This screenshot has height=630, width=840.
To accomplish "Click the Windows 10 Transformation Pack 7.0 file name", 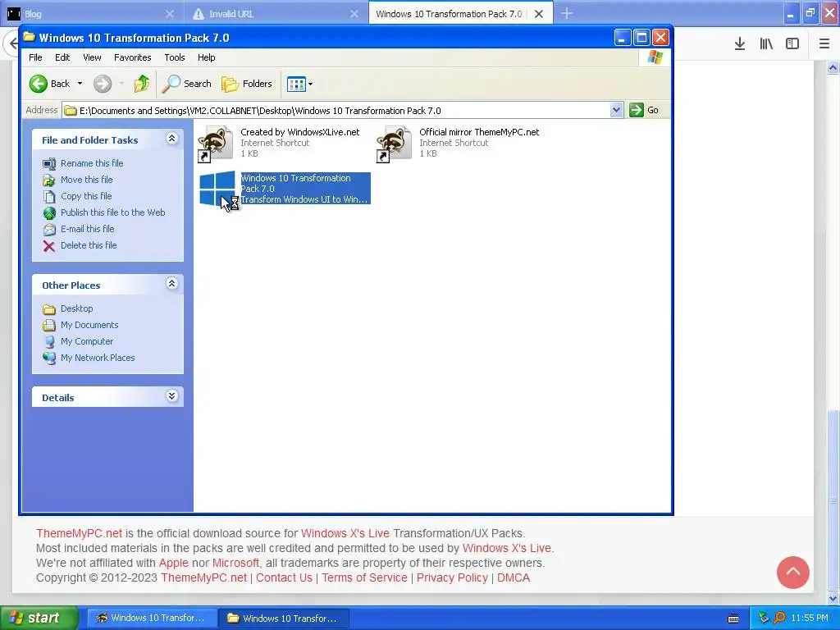I will (x=295, y=183).
